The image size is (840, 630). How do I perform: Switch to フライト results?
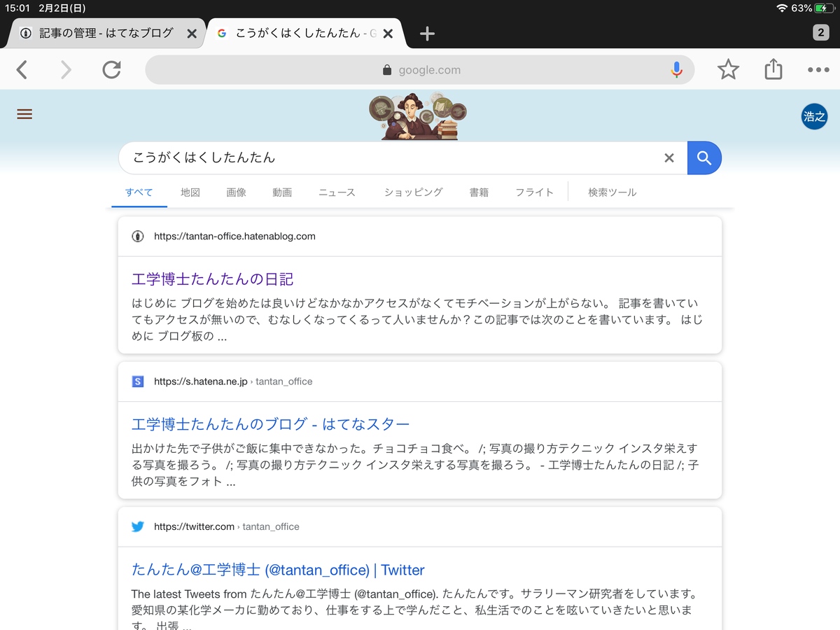tap(534, 192)
